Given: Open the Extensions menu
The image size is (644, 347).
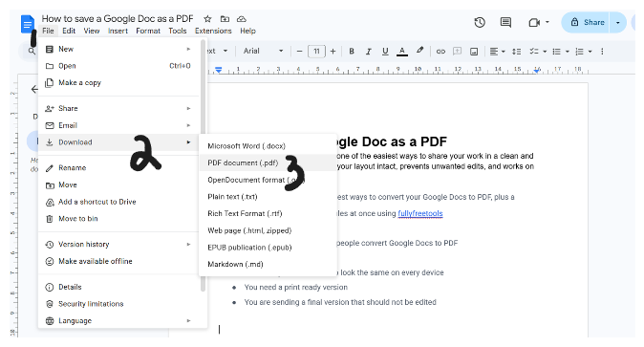Looking at the screenshot, I should pyautogui.click(x=213, y=31).
